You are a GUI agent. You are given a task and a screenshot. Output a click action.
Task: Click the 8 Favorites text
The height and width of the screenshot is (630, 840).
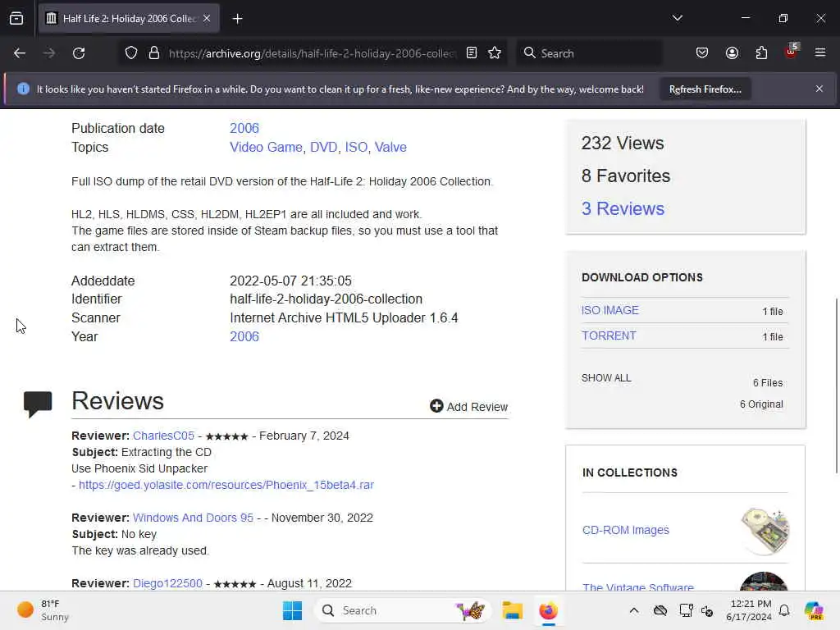coord(626,176)
